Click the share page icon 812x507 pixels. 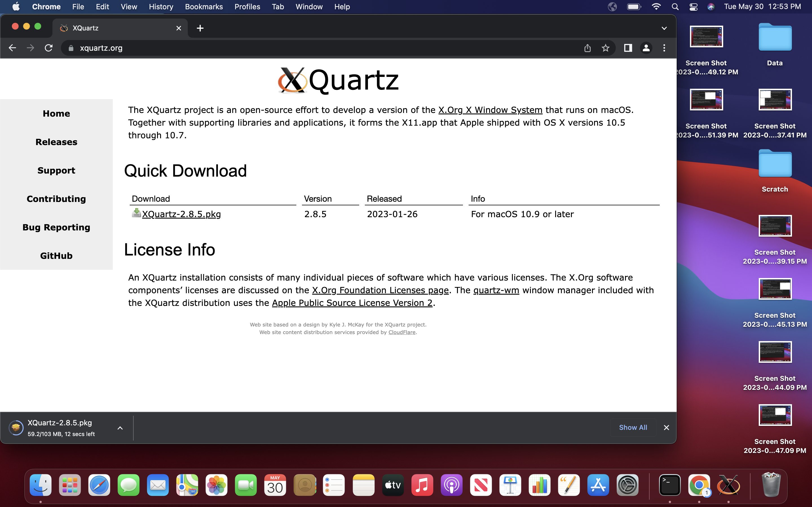point(587,48)
